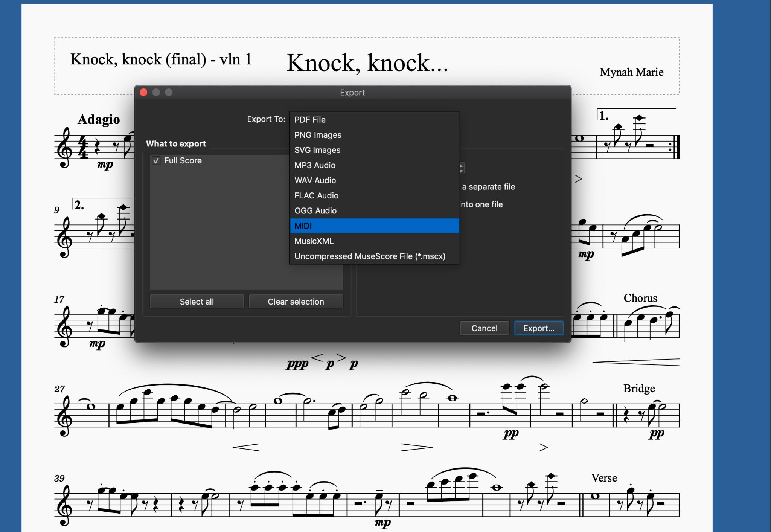The height and width of the screenshot is (532, 771).
Task: Close the Export dialog window
Action: click(143, 93)
